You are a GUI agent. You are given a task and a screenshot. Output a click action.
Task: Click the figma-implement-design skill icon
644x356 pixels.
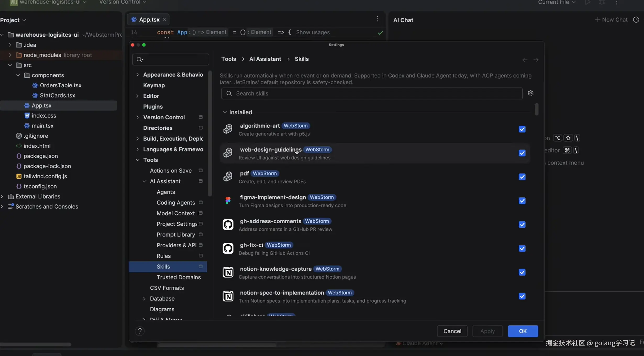[x=228, y=201]
